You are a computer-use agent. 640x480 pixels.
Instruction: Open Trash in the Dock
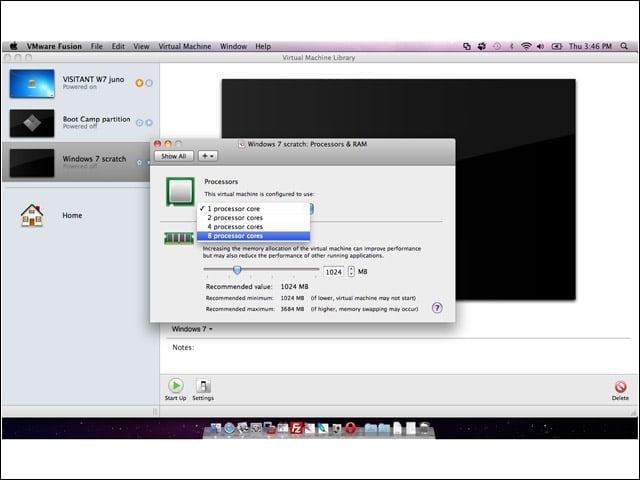[x=424, y=428]
